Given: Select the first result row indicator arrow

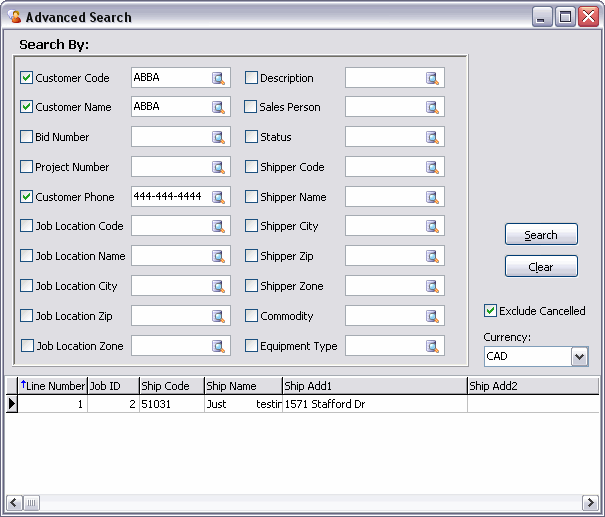Looking at the screenshot, I should point(12,404).
